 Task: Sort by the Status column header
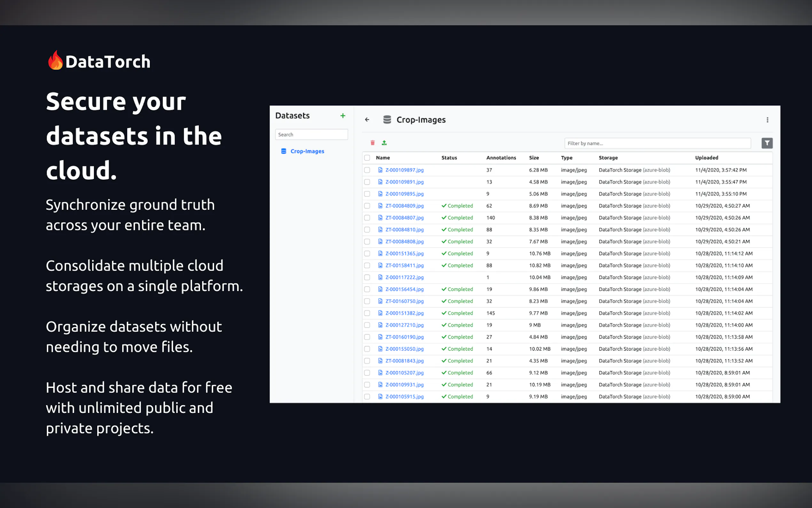click(x=449, y=158)
